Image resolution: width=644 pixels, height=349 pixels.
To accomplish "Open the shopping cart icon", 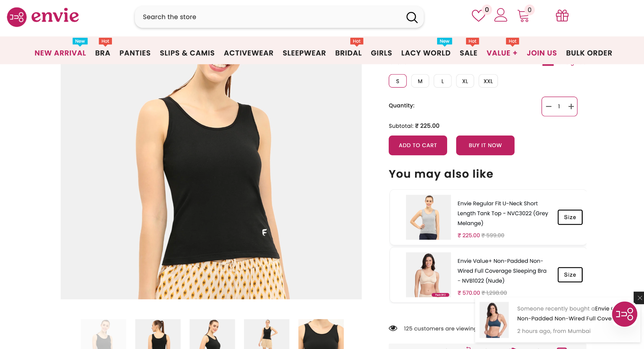I will tap(523, 16).
